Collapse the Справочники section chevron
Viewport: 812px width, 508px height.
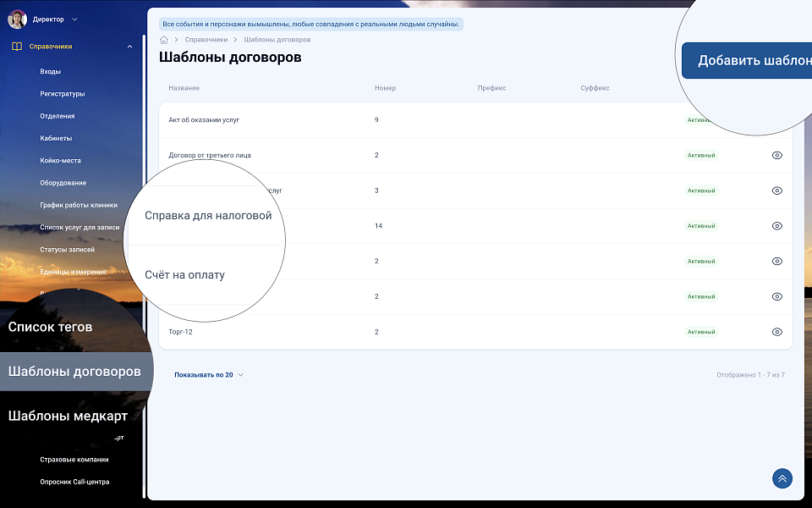tap(129, 47)
